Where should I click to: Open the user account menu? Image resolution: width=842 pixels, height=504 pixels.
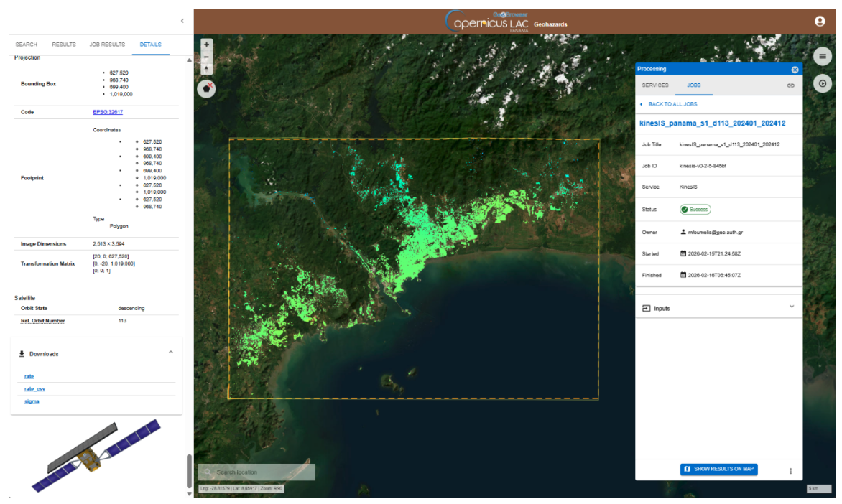click(820, 22)
